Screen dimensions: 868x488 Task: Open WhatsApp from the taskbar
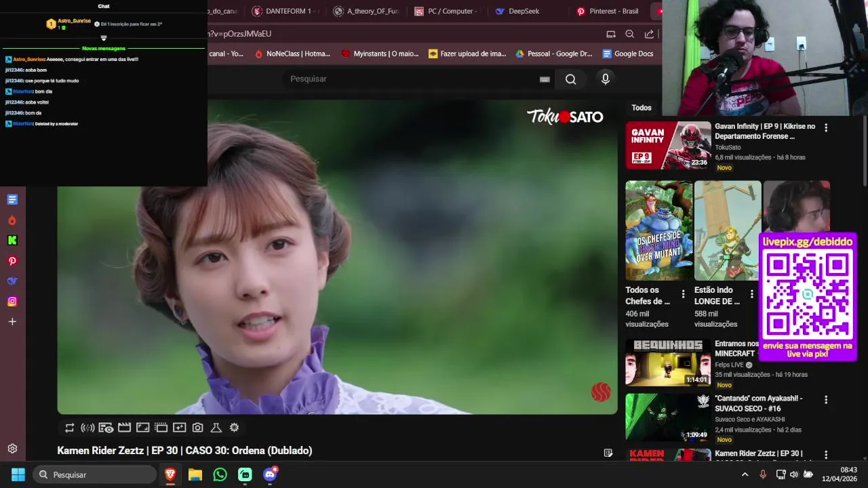220,474
